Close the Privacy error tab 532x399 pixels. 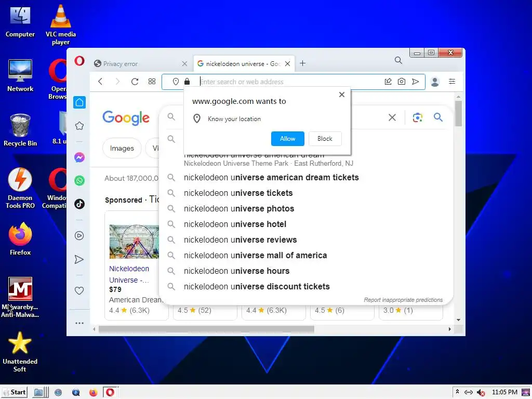click(x=184, y=64)
